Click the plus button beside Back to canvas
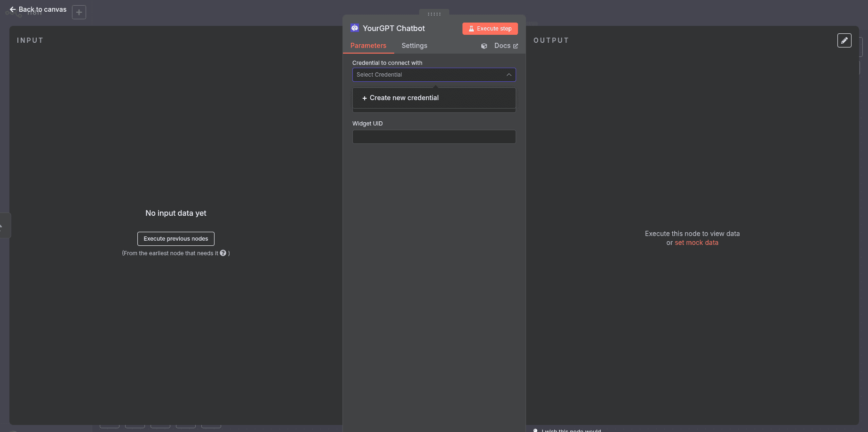 [x=79, y=12]
